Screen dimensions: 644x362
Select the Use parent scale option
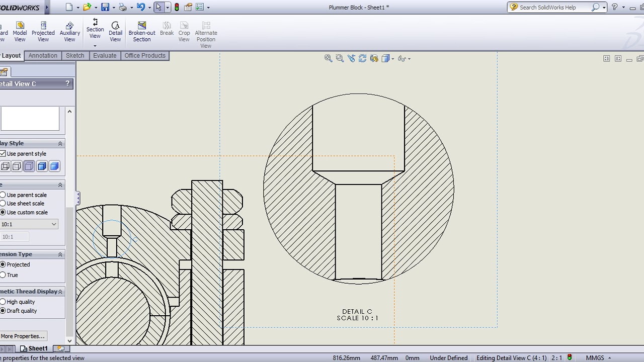point(24,195)
